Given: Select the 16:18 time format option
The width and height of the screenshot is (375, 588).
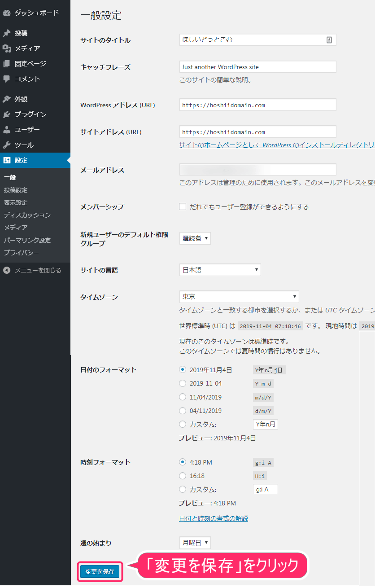Looking at the screenshot, I should point(183,476).
